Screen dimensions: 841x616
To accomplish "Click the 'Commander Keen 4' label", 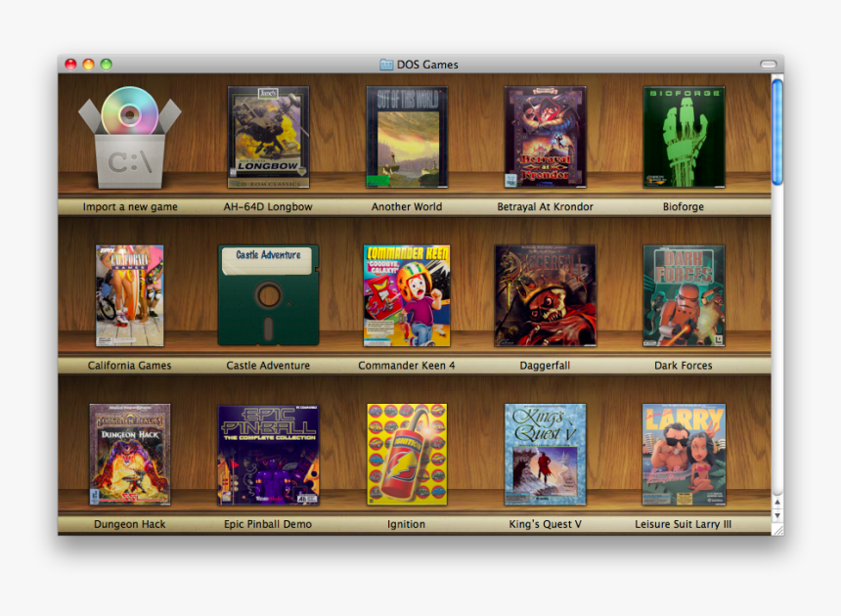I will pyautogui.click(x=407, y=366).
